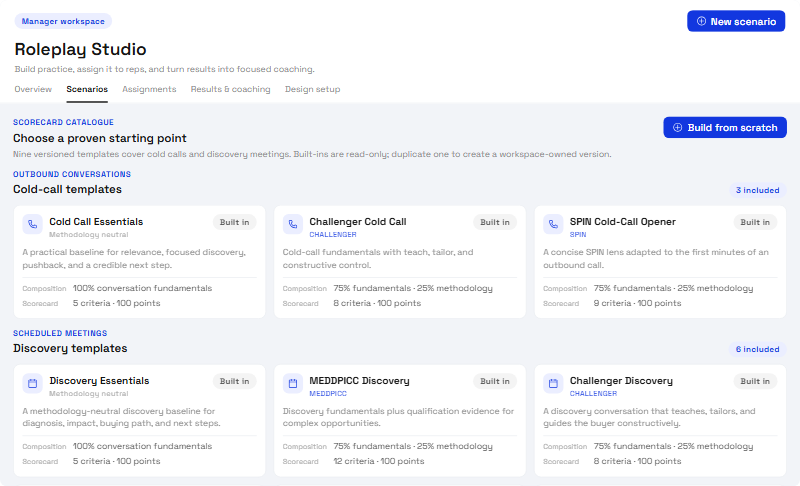The image size is (800, 486).
Task: Open the SPIN Cold-Call Opener template title
Action: point(622,222)
